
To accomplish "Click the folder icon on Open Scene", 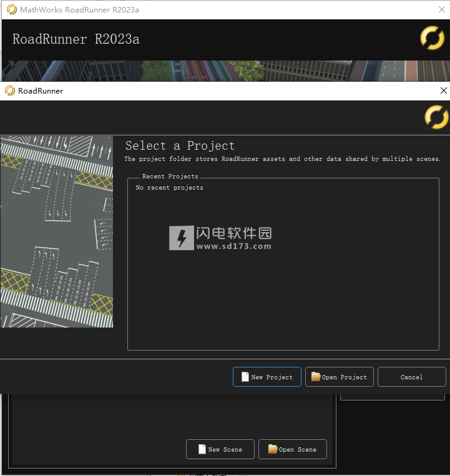I will pos(273,449).
